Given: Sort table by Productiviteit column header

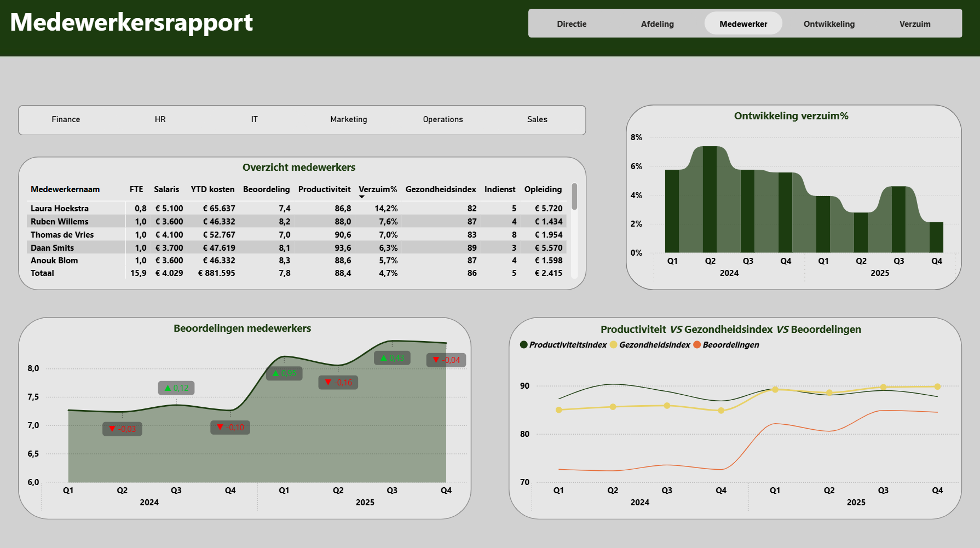Looking at the screenshot, I should tap(324, 189).
